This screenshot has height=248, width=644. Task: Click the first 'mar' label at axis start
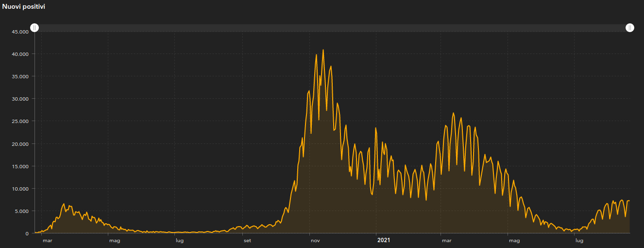click(47, 240)
